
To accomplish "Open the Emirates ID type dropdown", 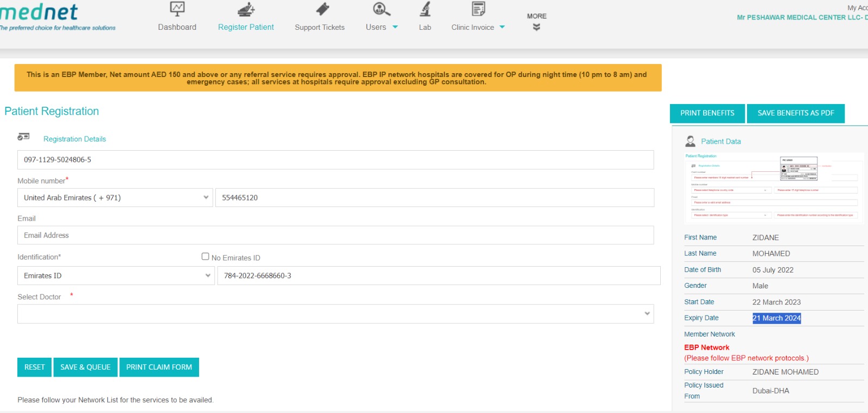I will click(x=116, y=276).
